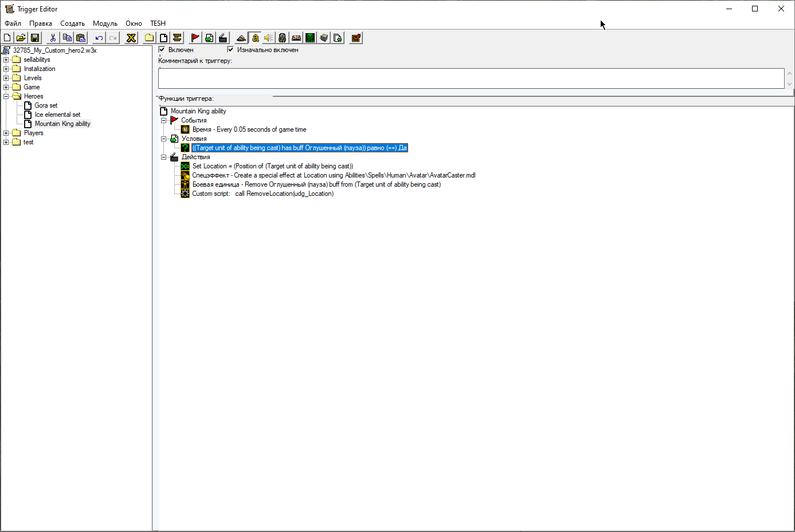795x532 pixels.
Task: Open the Variables editor (yellow X icon)
Action: 131,38
